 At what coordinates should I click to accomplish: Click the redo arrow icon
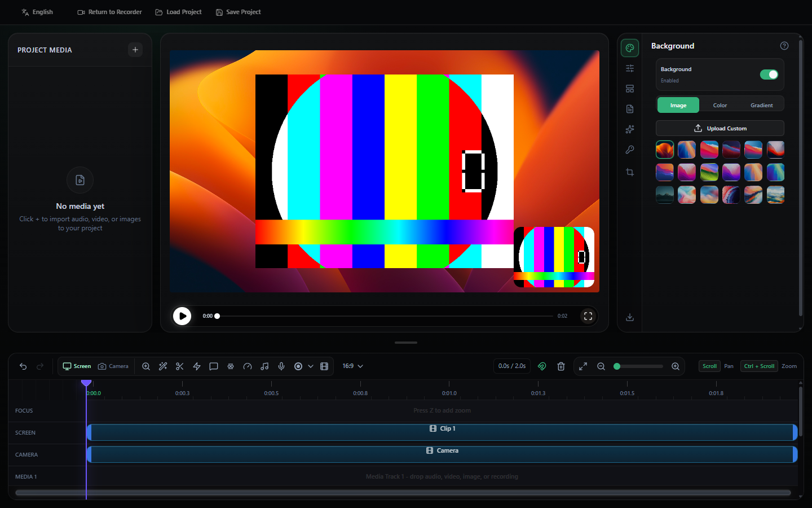pyautogui.click(x=40, y=366)
